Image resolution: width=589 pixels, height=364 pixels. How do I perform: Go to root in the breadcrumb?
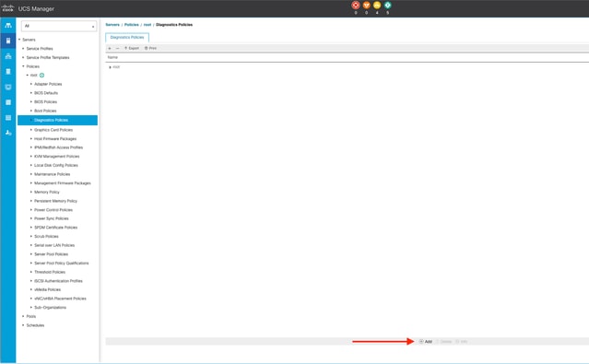[147, 24]
